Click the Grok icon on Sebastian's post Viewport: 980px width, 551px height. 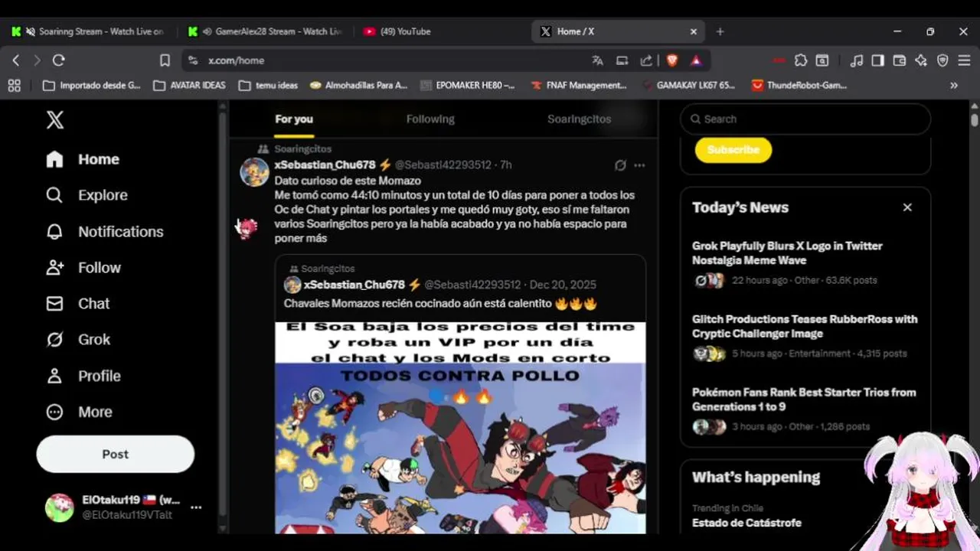(x=620, y=165)
